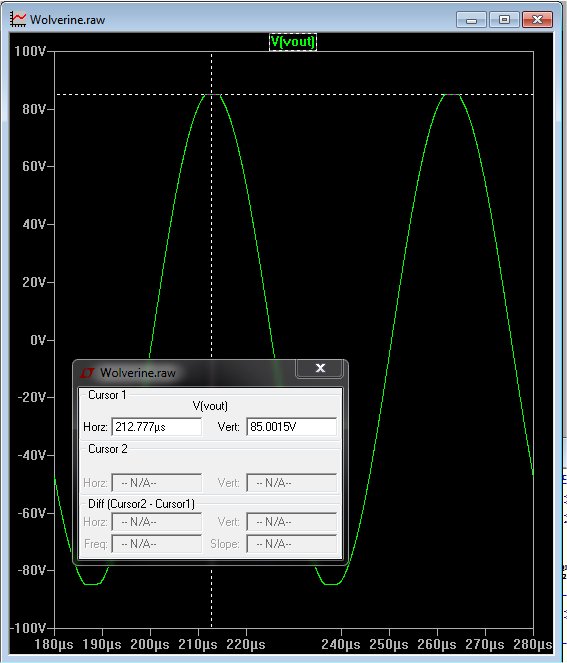
Task: Click the LT logo icon in cursor dialog
Action: [87, 373]
